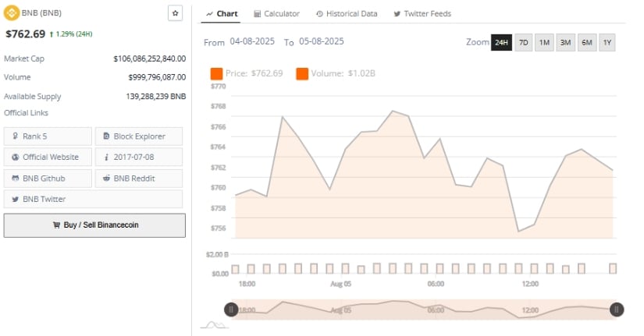This screenshot has height=336, width=644.
Task: Select the 3M zoom range
Action: coord(566,42)
